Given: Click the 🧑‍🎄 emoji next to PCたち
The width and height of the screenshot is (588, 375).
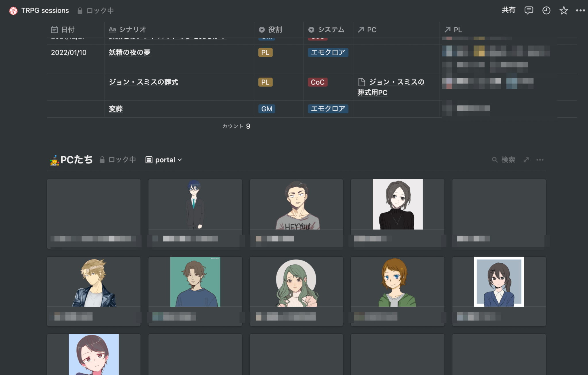Looking at the screenshot, I should (x=54, y=160).
